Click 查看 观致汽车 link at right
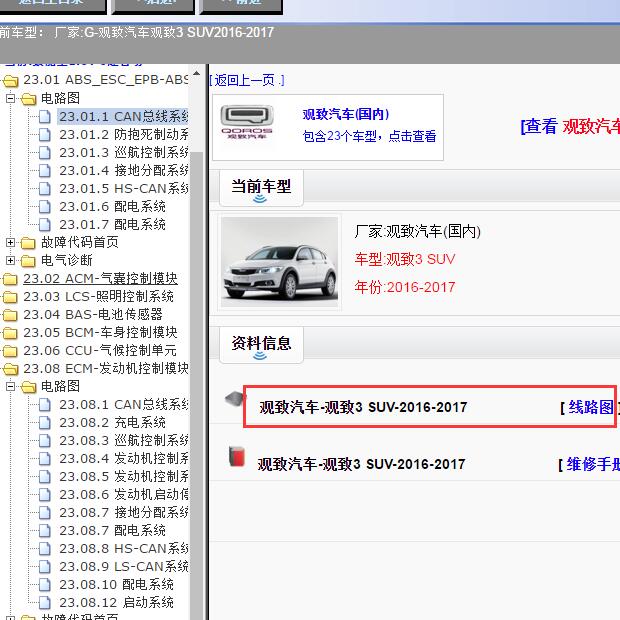This screenshot has height=620, width=620. coord(570,127)
